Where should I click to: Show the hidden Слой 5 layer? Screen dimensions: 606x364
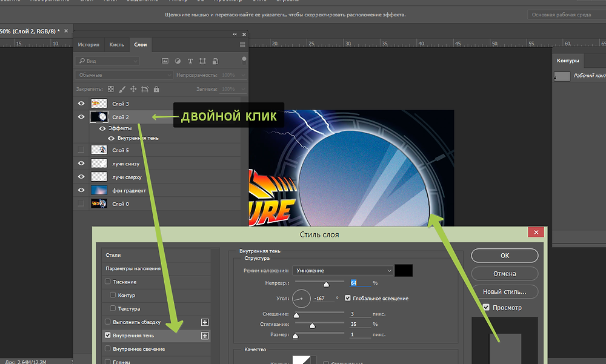[x=81, y=150]
